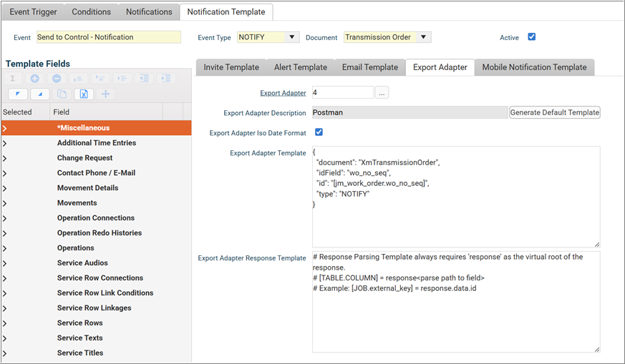Viewport: 625px width, 364px height.
Task: Click the blue plus add-field icon
Action: [x=34, y=79]
